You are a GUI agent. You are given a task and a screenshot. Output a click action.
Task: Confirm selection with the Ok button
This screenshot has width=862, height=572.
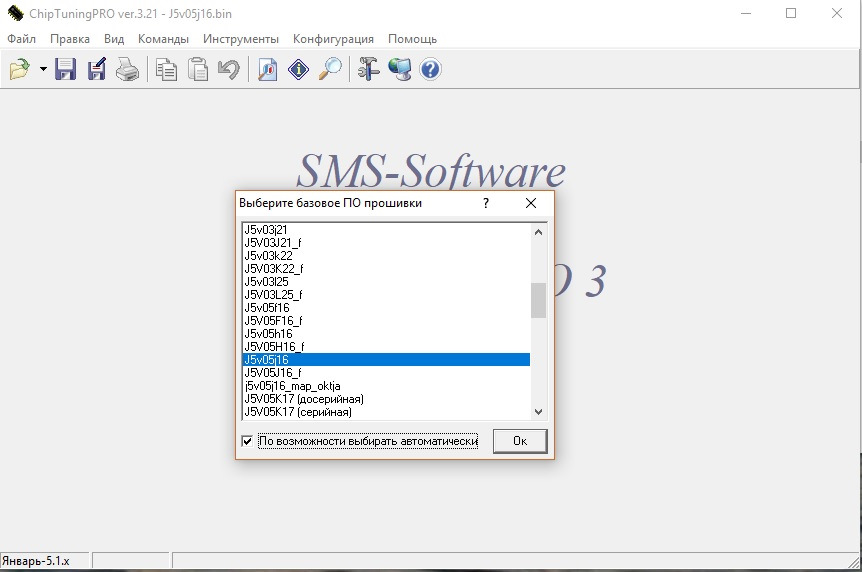[x=520, y=441]
